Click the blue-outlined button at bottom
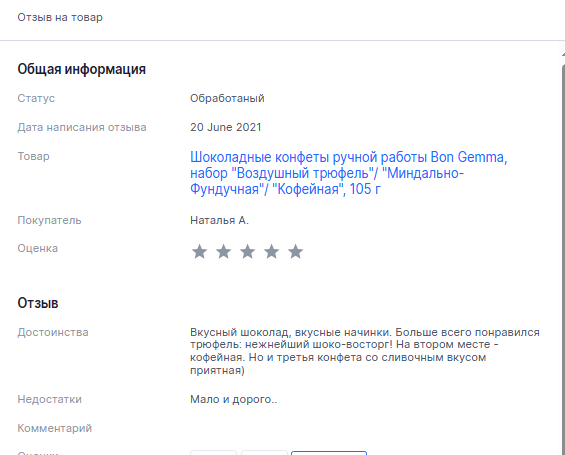The width and height of the screenshot is (565, 455). [x=329, y=452]
